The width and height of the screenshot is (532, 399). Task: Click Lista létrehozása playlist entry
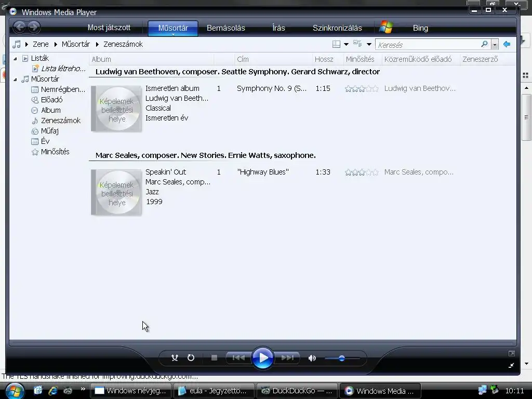point(63,69)
